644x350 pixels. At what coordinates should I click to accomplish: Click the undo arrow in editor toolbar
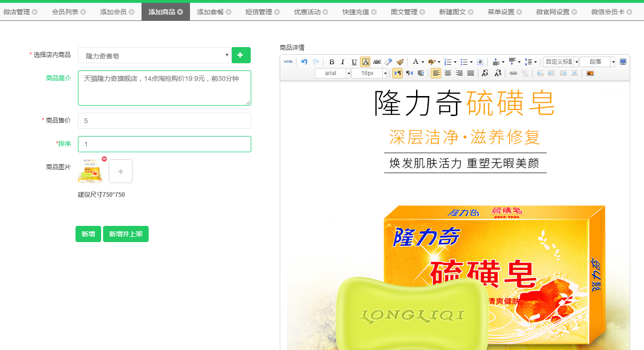[304, 62]
